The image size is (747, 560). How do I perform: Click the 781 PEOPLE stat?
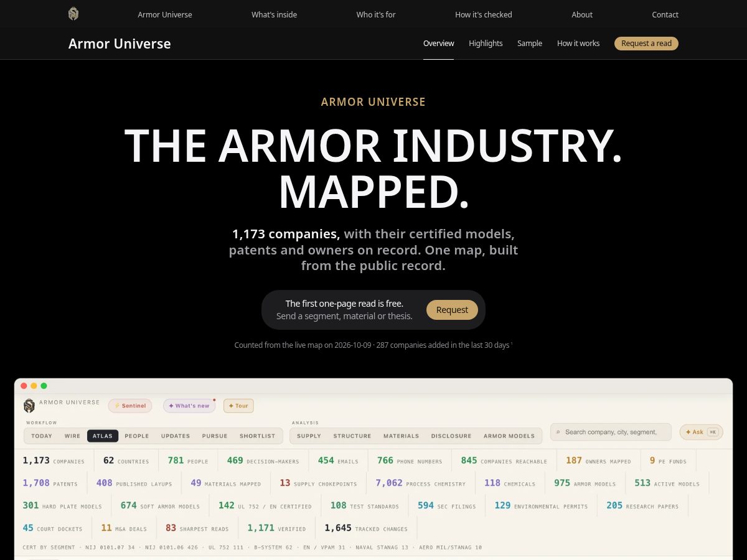188,461
